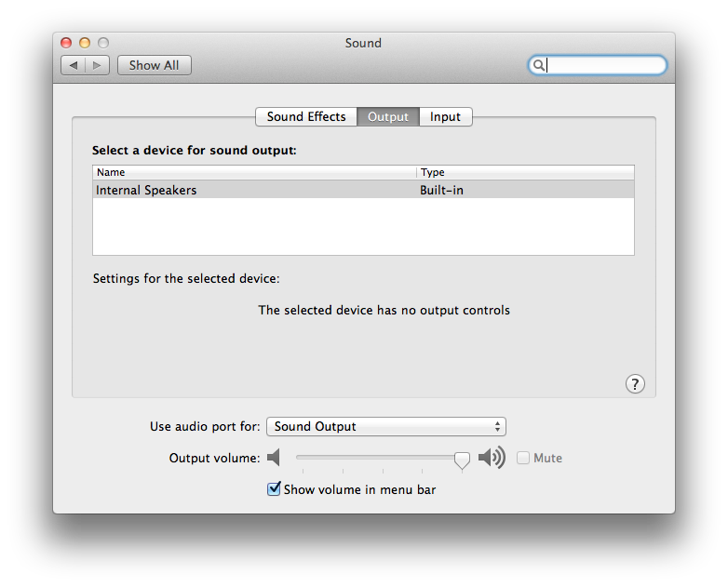The image size is (728, 587).
Task: Click the Show All button
Action: (x=155, y=65)
